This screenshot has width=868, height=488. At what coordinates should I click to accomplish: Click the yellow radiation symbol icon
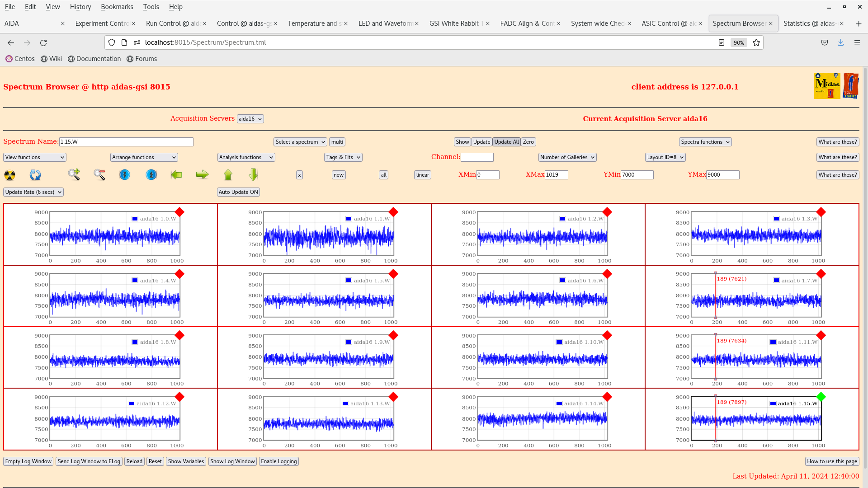9,175
